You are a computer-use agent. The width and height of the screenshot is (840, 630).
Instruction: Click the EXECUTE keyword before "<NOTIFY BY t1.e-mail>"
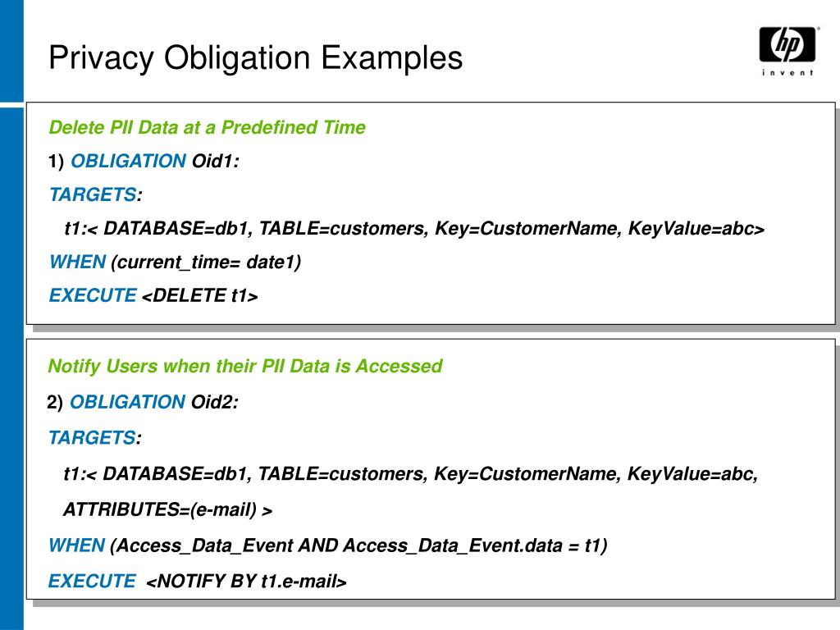92,582
